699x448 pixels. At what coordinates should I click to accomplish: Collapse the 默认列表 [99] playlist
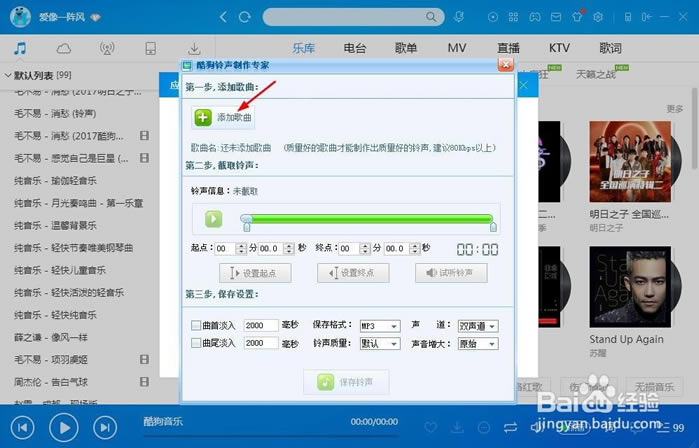8,75
